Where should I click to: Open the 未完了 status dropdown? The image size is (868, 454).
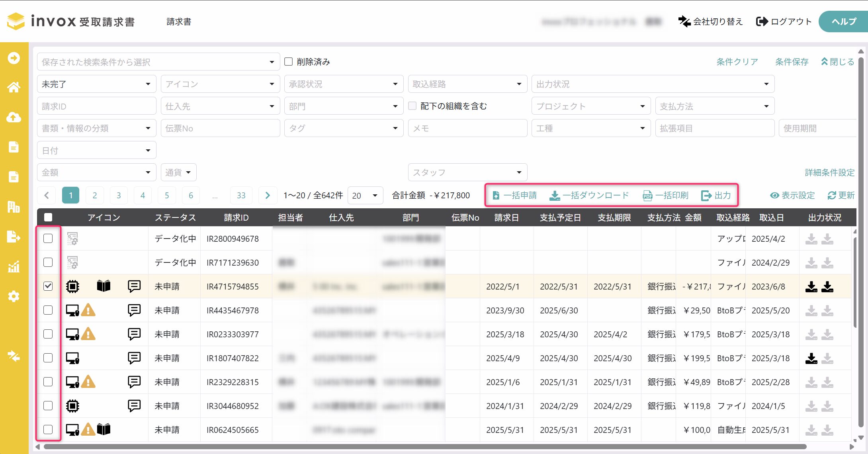tap(97, 84)
